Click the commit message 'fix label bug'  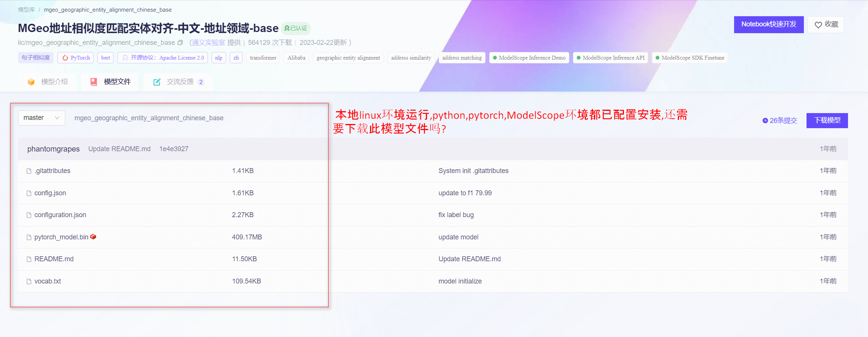click(456, 215)
